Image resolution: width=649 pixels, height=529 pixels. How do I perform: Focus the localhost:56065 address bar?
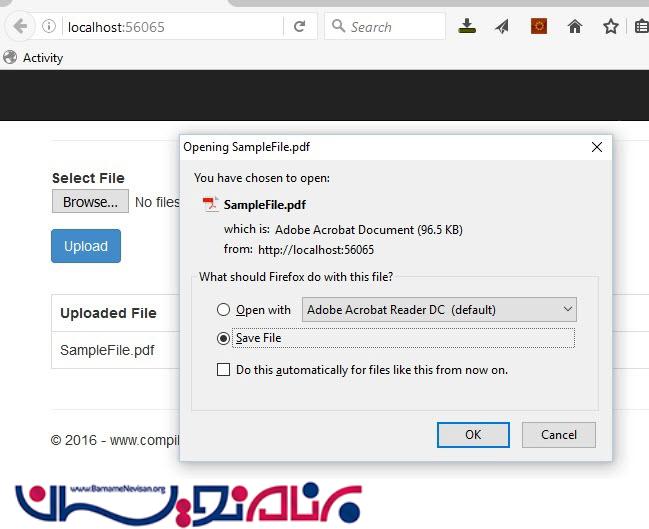(174, 27)
